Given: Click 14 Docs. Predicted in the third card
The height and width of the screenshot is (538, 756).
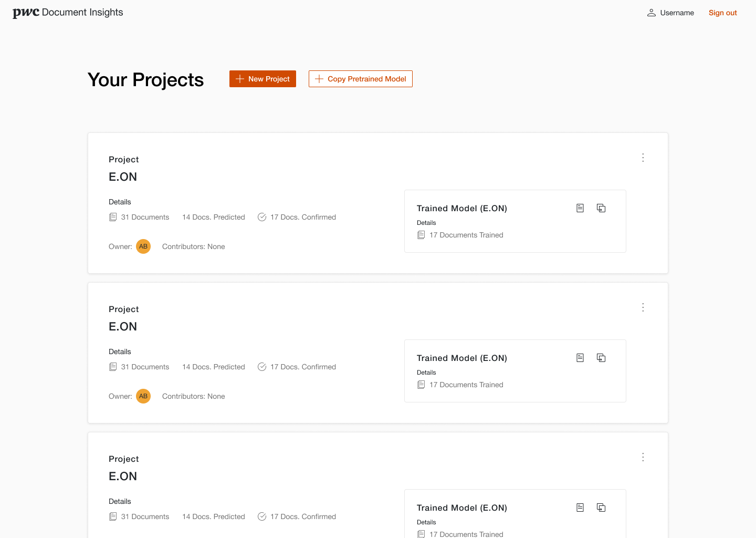Looking at the screenshot, I should (x=214, y=516).
